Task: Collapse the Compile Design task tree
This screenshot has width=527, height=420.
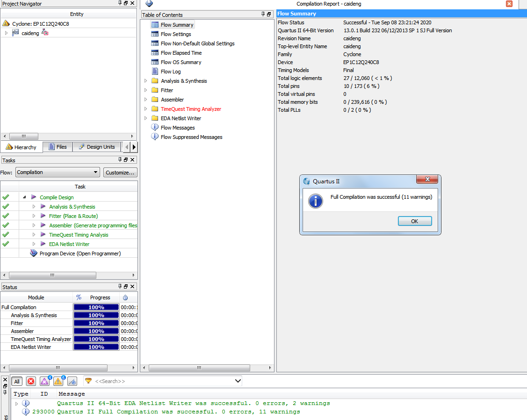Action: tap(24, 197)
